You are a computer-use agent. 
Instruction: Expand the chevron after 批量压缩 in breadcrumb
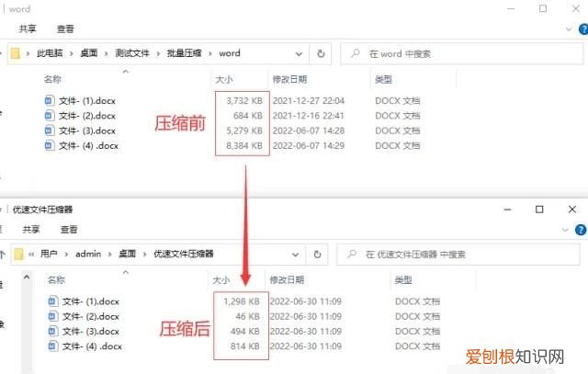pos(210,53)
